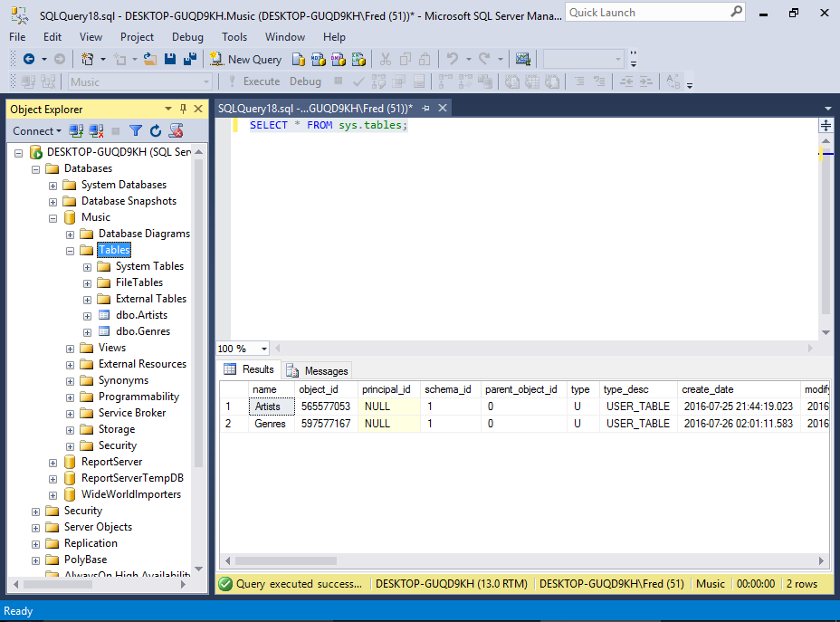Click the Navigate Backward arrow icon
The image size is (840, 622).
pos(29,59)
